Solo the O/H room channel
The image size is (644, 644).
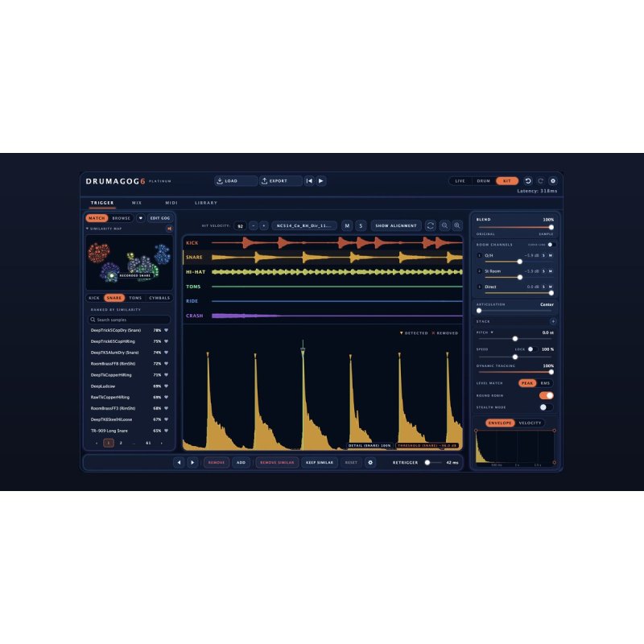tap(544, 255)
